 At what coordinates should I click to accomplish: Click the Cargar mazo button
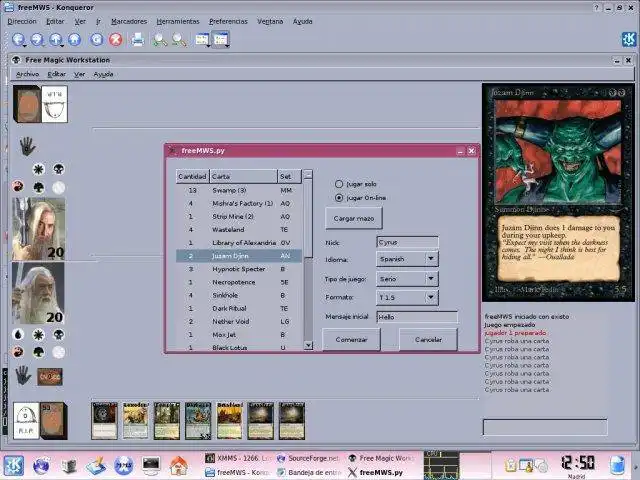coord(354,218)
